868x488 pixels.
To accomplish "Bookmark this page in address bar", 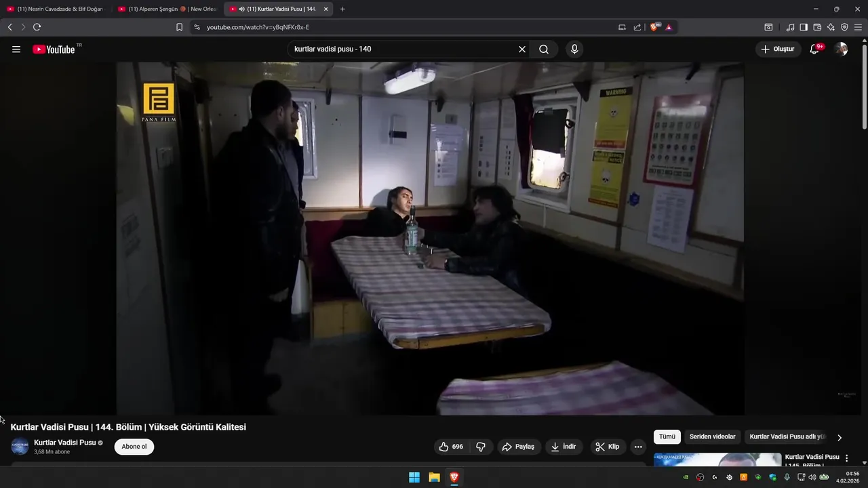I will click(x=179, y=27).
